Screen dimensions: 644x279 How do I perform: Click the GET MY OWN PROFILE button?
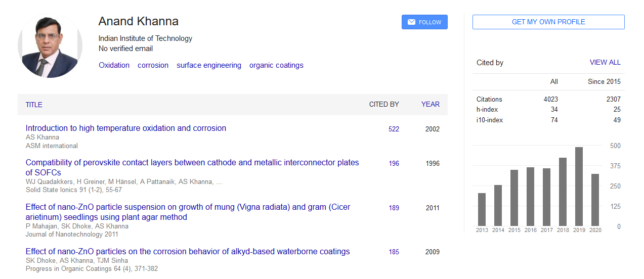pos(548,22)
